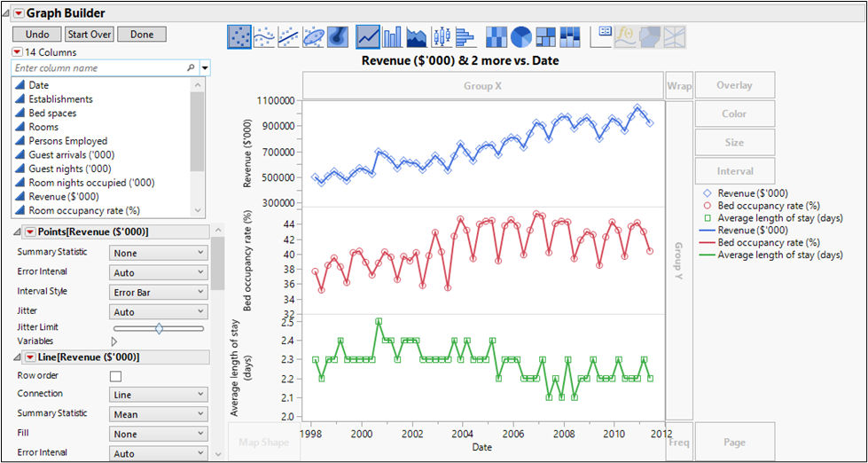
Task: Click the green Average length of stay line legend
Action: coord(771,255)
